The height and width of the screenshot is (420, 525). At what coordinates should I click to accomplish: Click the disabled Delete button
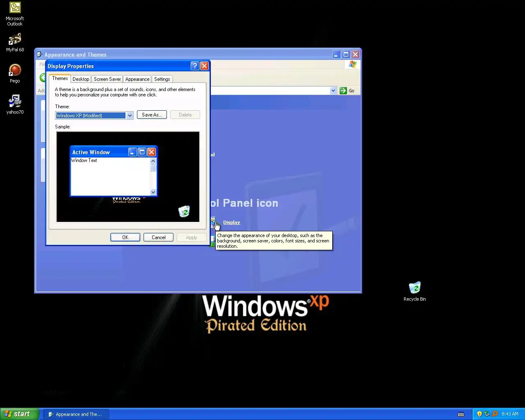[x=185, y=115]
